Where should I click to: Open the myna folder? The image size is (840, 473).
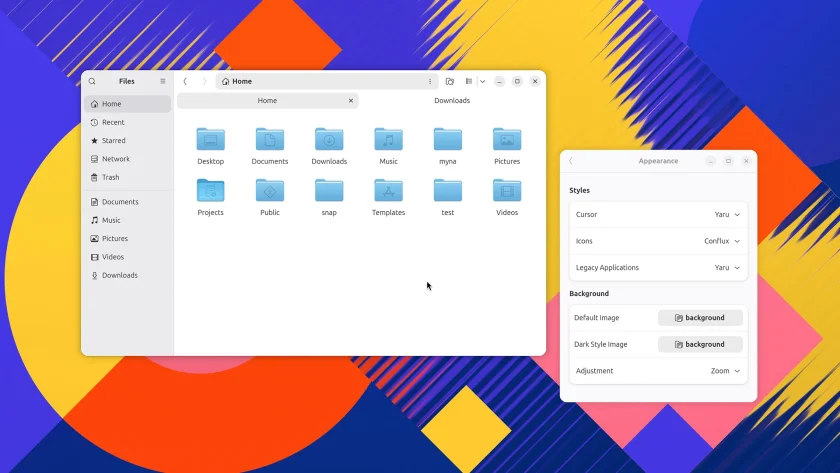click(x=448, y=140)
